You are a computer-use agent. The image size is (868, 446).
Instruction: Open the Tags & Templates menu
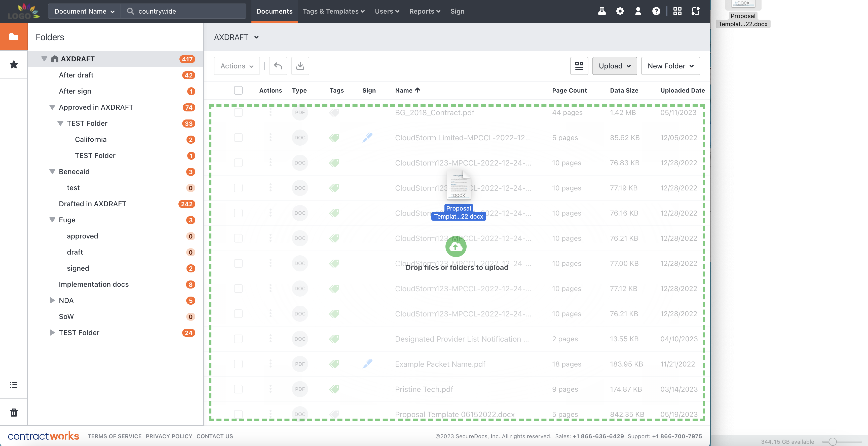(334, 11)
